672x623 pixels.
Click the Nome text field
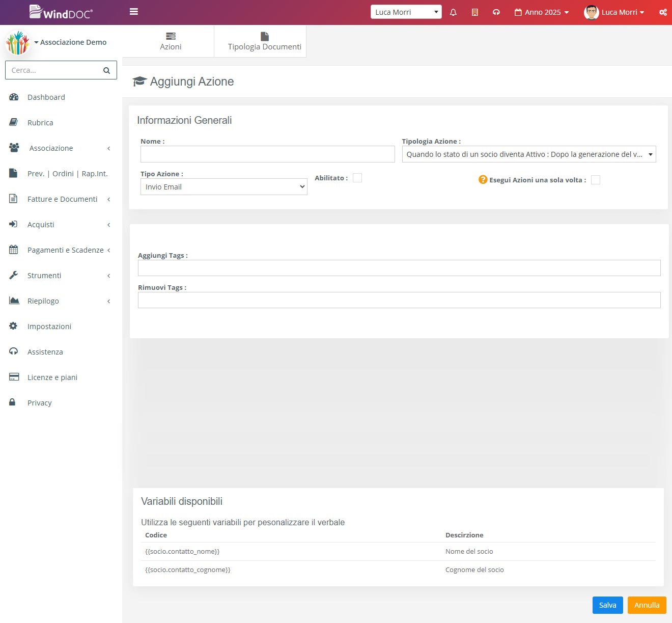coord(267,154)
